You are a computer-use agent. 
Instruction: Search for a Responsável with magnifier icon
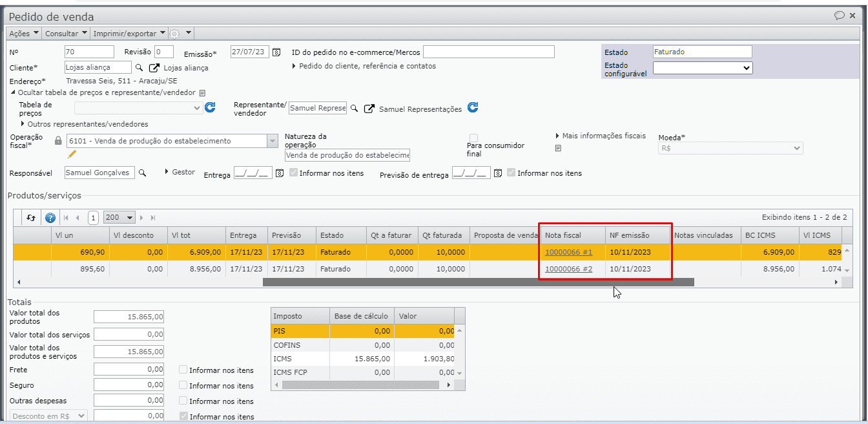point(143,173)
